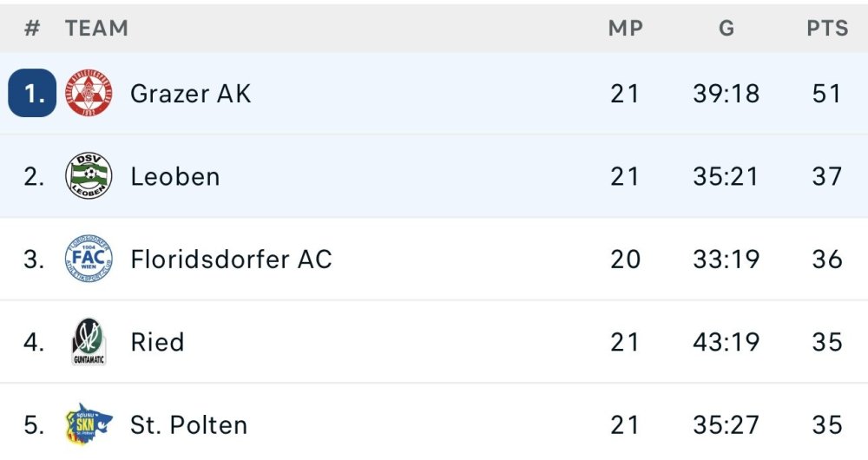Click the Floridsdorfer AC (FAC) badge
Screen dimensions: 868x460
coord(89,259)
